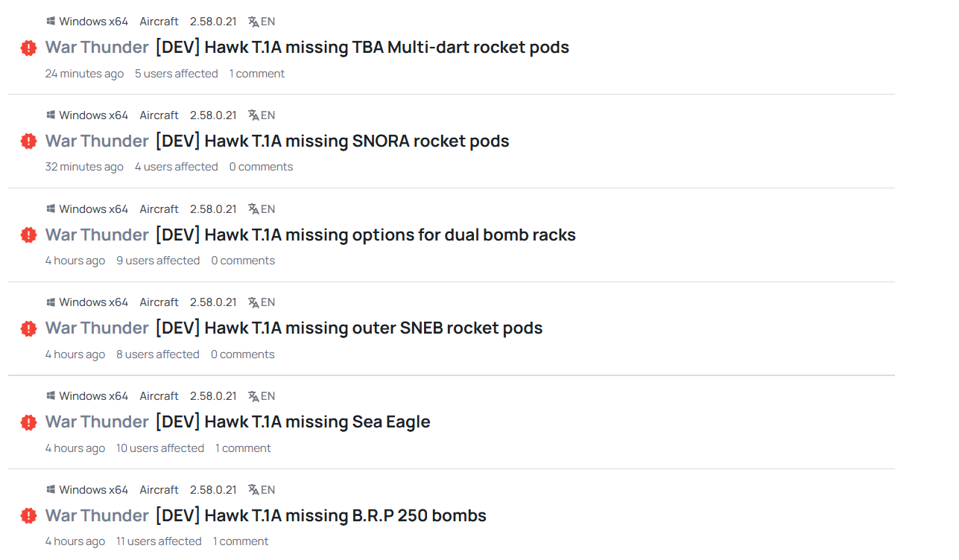Click the red alert badge beside SNORA rocket pods report

[28, 141]
